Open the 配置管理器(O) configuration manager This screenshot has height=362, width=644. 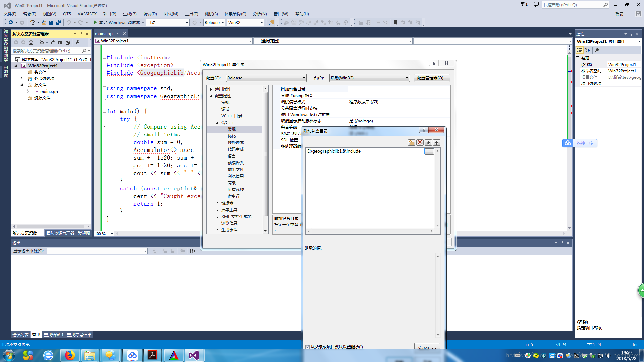point(432,78)
